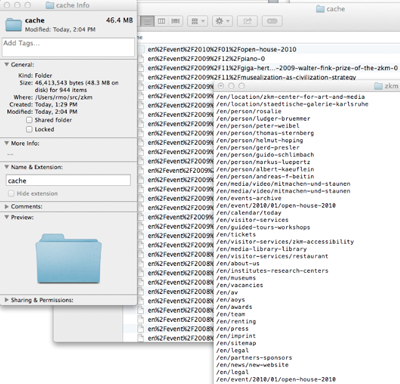The height and width of the screenshot is (384, 400).
Task: Click line /en/press
Action: pos(232,329)
